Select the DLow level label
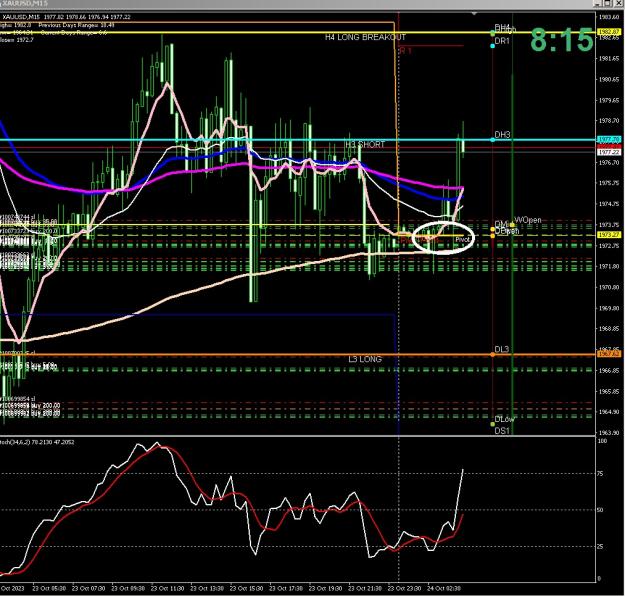The width and height of the screenshot is (625, 596). click(504, 419)
